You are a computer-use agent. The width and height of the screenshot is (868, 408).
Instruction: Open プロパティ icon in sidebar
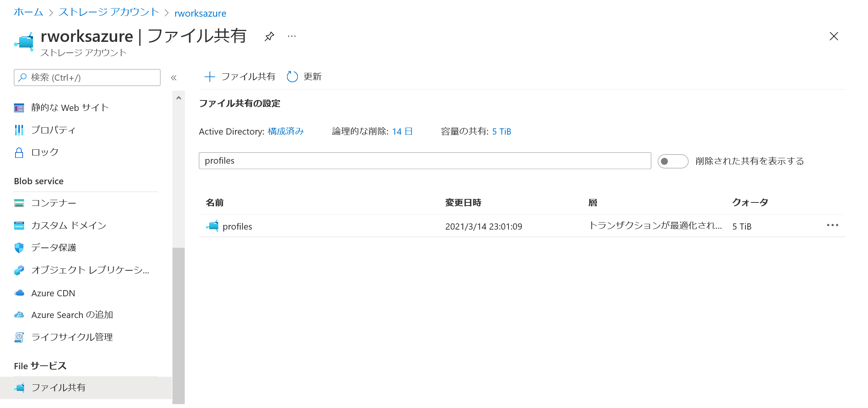[x=19, y=130]
